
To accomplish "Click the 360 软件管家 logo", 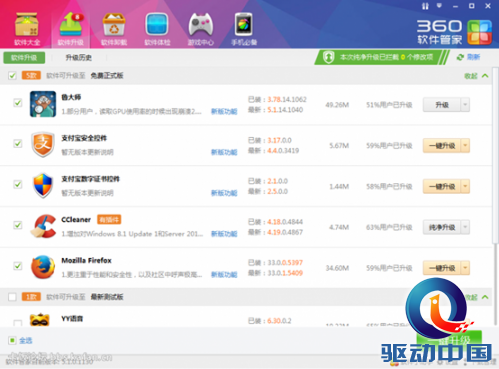I will pos(454,32).
